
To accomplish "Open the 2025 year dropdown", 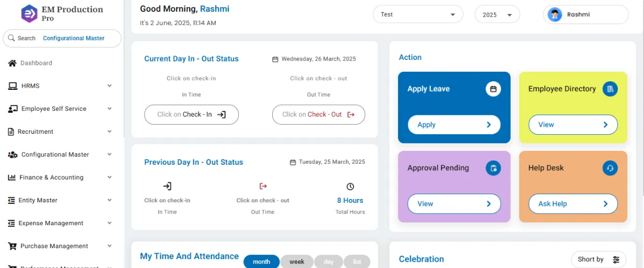I will [497, 14].
